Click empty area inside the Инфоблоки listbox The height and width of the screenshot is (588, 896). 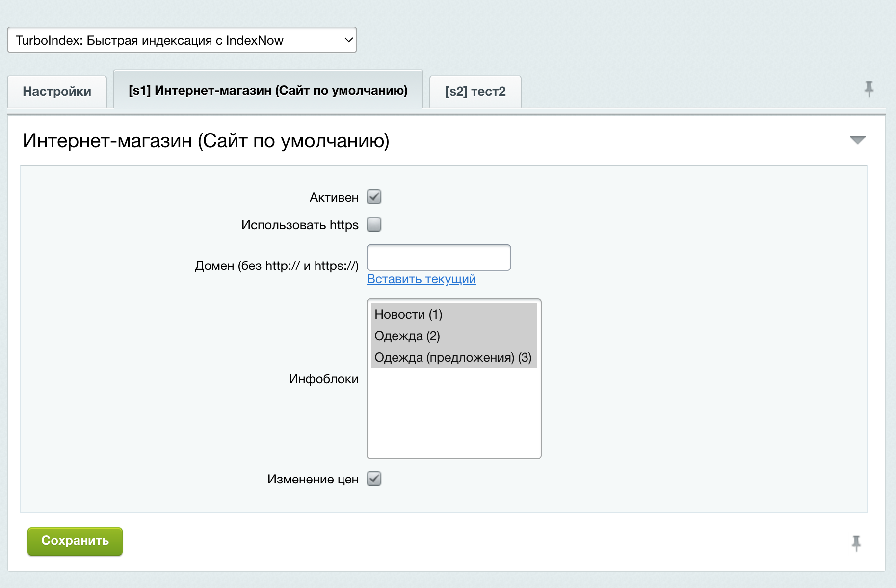(x=453, y=417)
